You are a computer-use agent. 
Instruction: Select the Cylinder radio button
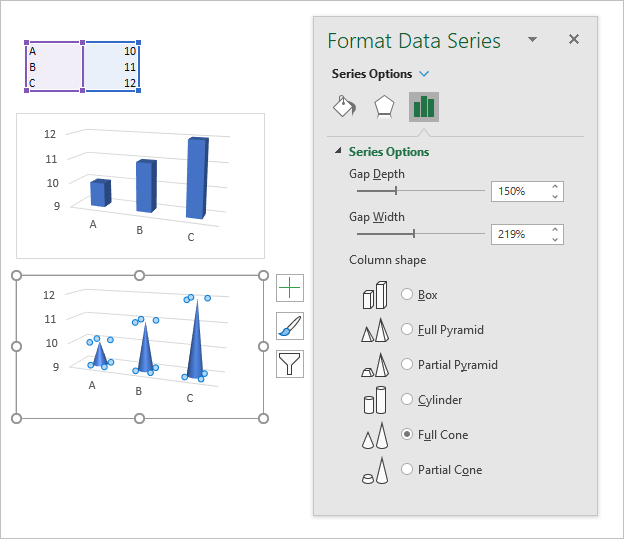point(407,399)
